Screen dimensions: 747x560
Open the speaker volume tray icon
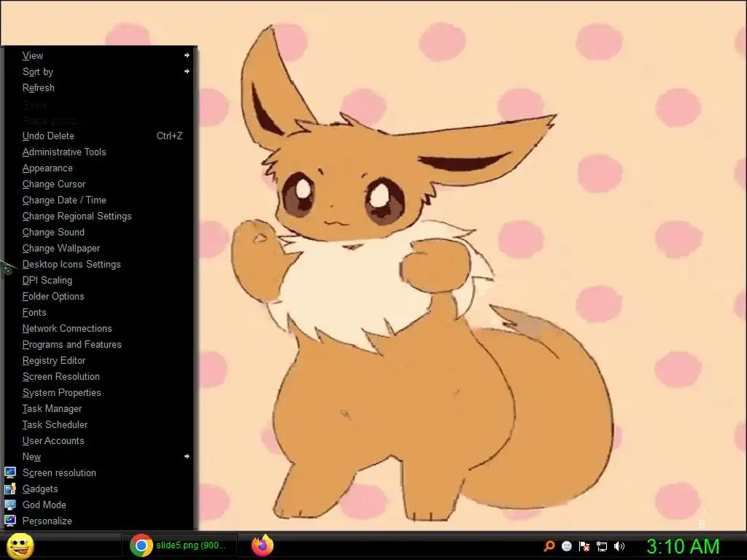tap(619, 545)
